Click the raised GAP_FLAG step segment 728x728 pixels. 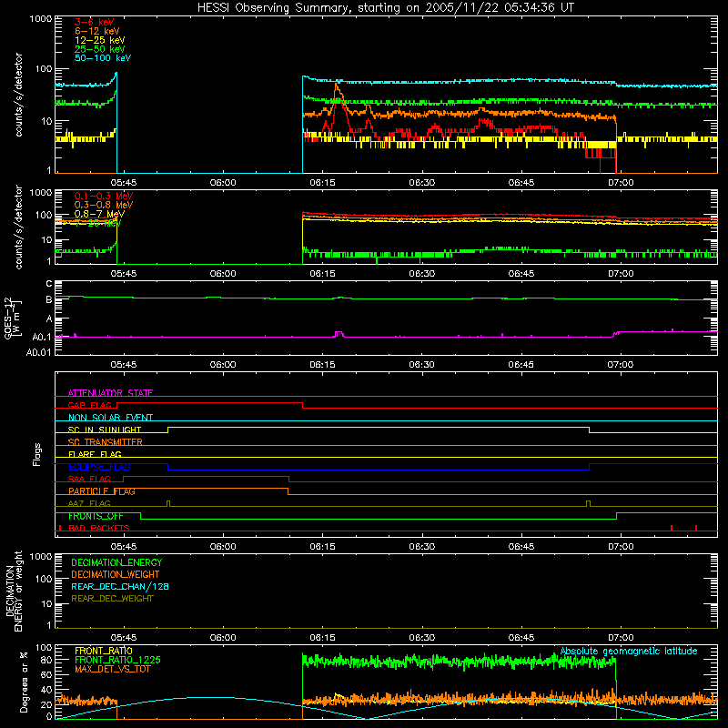(209, 402)
